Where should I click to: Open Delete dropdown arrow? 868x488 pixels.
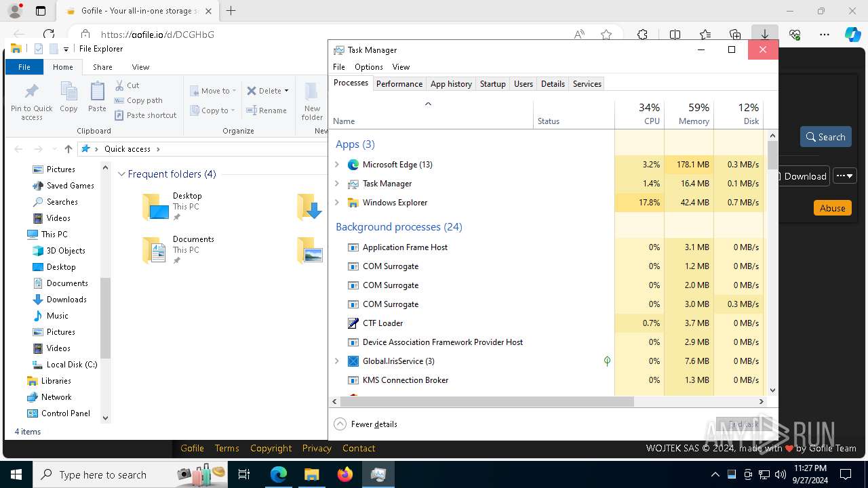click(286, 91)
